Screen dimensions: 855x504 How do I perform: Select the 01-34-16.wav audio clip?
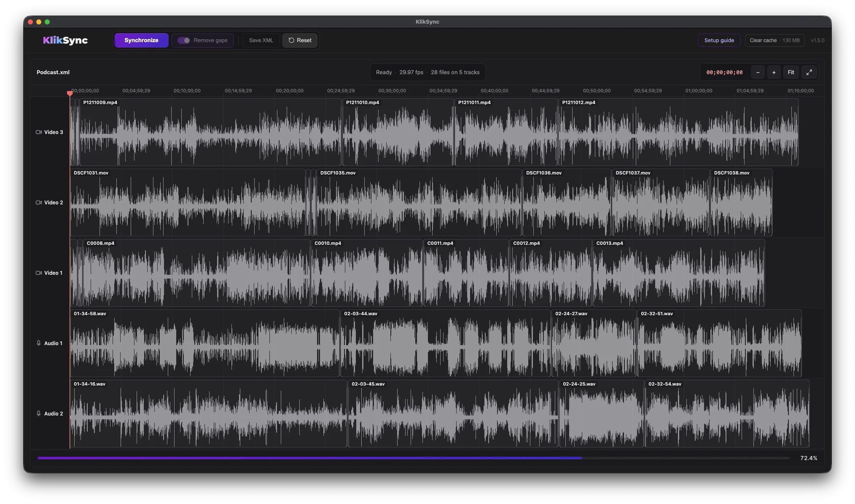point(209,414)
